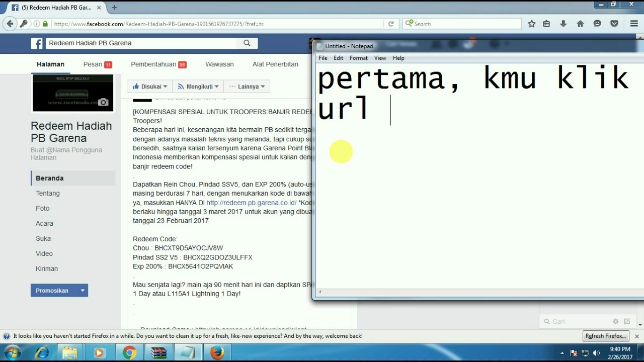This screenshot has height=362, width=644.
Task: Open the Mengikuti dropdown
Action: 198,86
